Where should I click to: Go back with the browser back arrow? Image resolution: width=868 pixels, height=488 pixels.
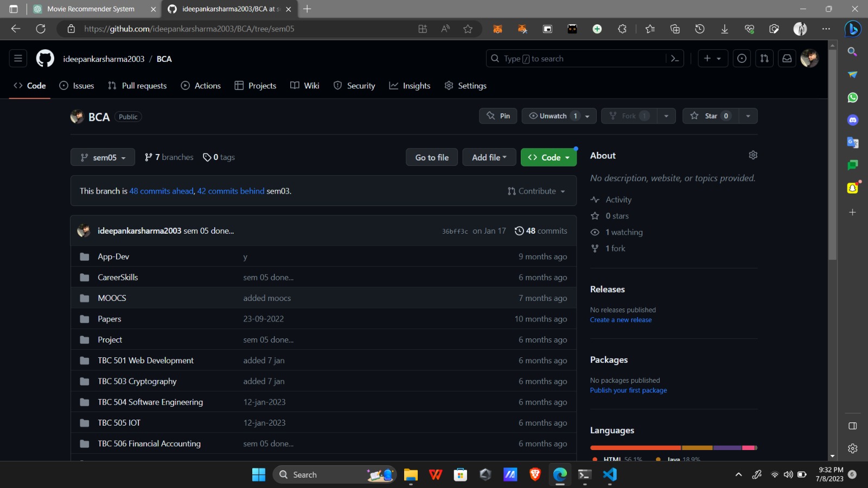pos(16,29)
